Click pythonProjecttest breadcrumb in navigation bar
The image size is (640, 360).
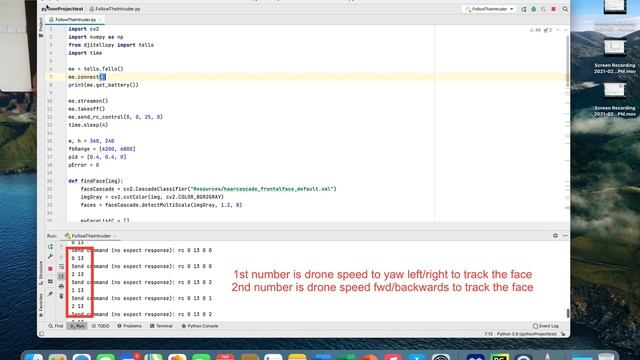coord(62,9)
